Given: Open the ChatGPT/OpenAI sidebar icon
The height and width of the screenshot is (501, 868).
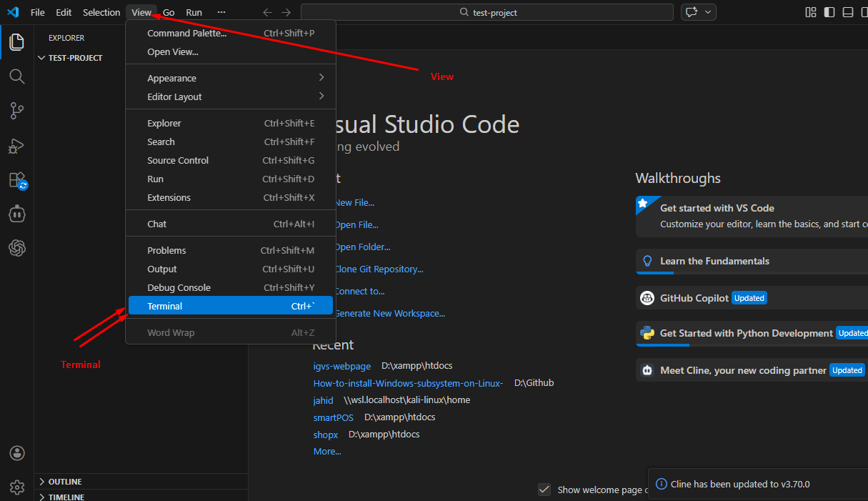Looking at the screenshot, I should point(16,248).
